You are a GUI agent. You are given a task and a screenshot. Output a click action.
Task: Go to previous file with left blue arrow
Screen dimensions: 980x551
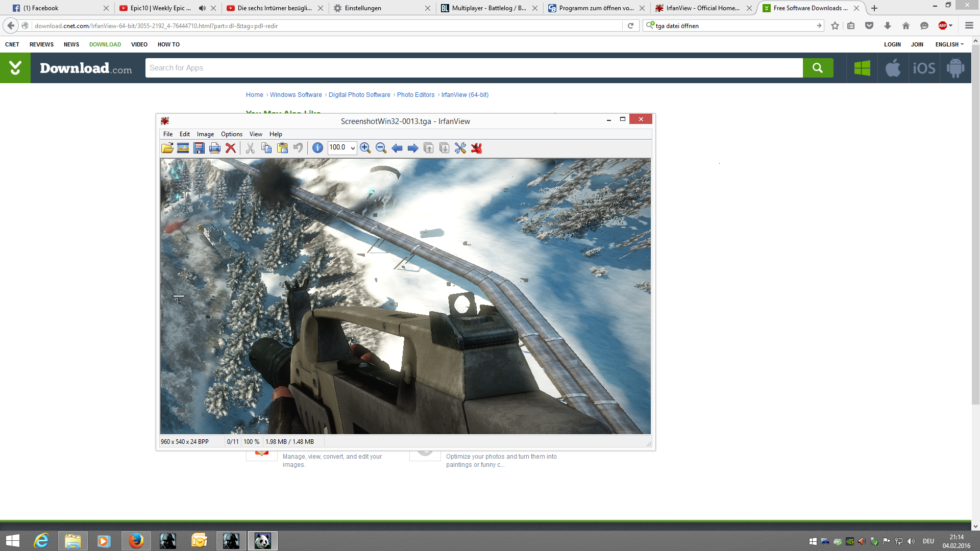(397, 148)
